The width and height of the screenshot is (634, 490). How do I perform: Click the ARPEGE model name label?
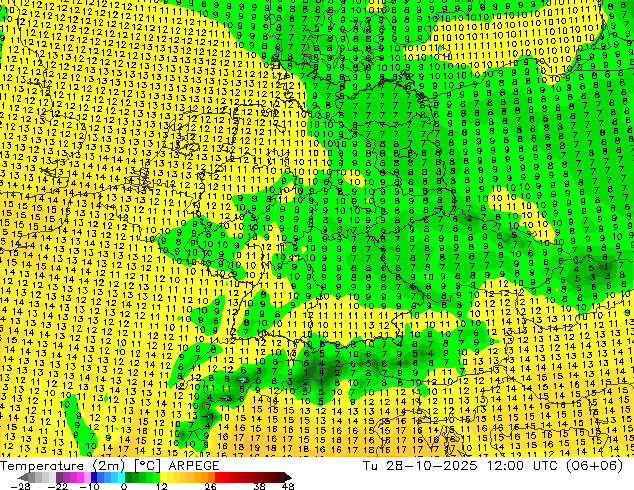coord(194,466)
